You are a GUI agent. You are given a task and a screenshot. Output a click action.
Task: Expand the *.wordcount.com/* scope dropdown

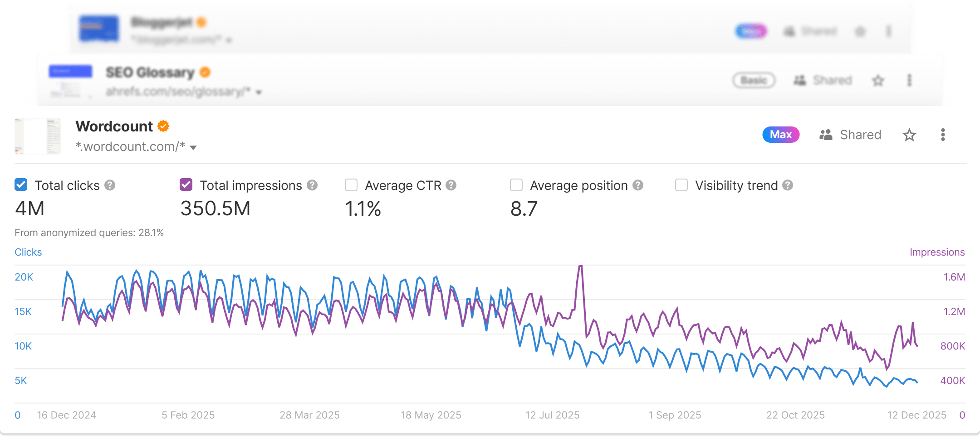pyautogui.click(x=193, y=147)
